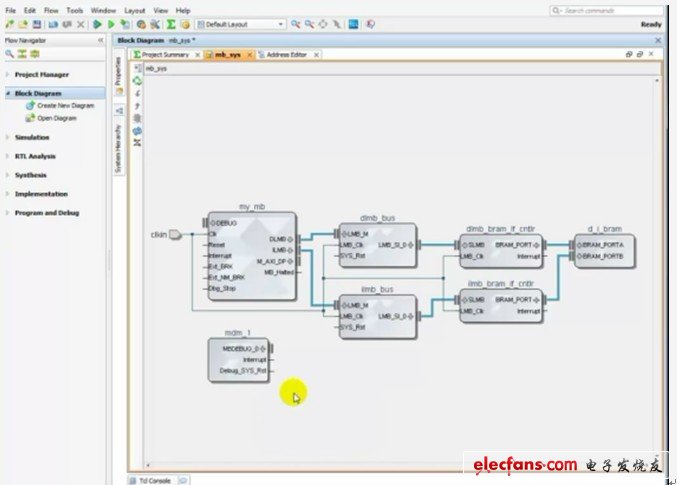Click Create New Diagram link

(65, 105)
